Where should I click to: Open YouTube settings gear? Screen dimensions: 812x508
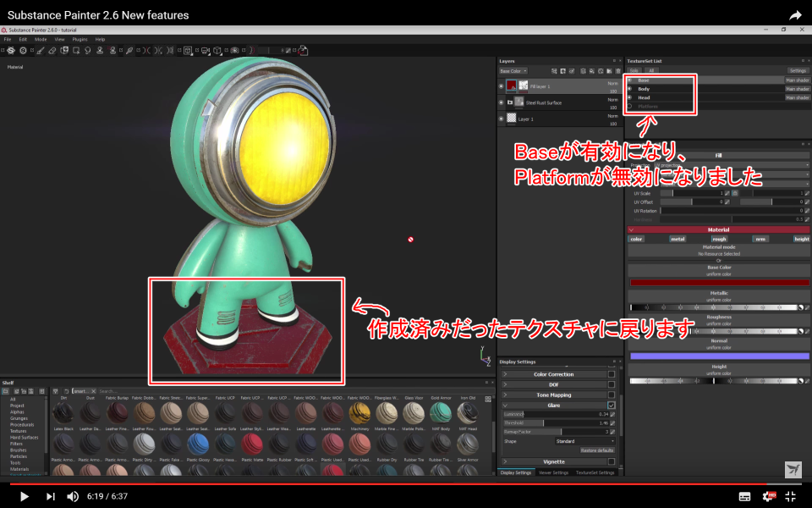tap(769, 496)
